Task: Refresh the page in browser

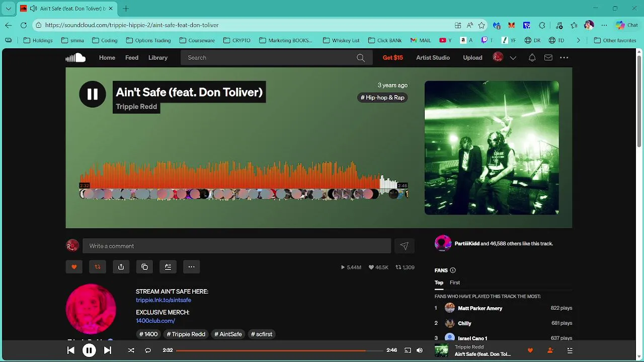Action: (x=24, y=25)
